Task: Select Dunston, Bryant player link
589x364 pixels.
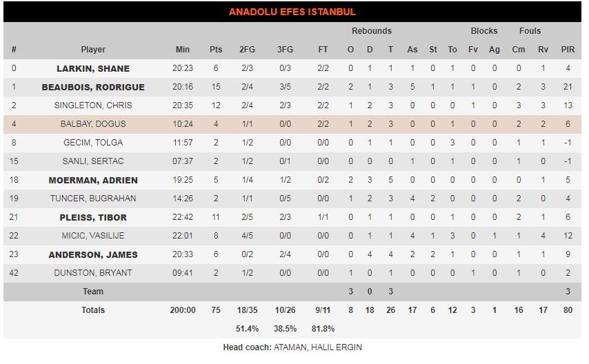Action: (93, 273)
